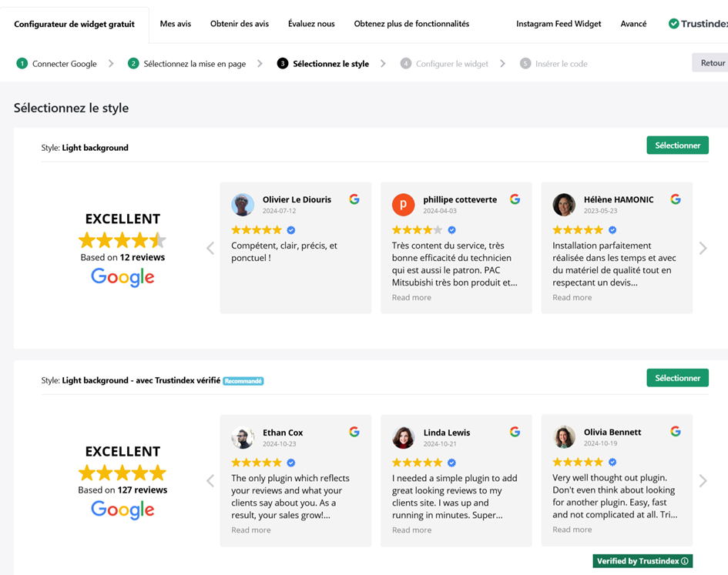The width and height of the screenshot is (728, 575).
Task: Click Google icon on Linda Lewis review
Action: pos(515,432)
